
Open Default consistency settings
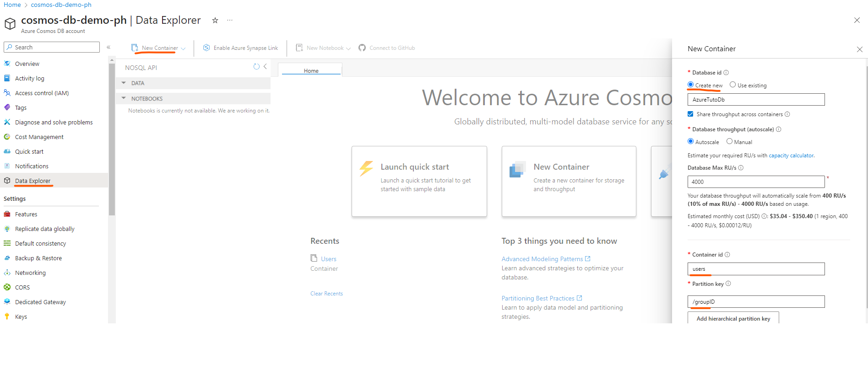tap(40, 243)
